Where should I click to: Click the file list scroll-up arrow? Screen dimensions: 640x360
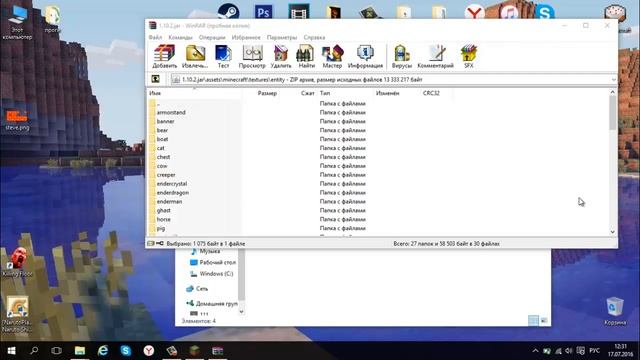(x=613, y=92)
